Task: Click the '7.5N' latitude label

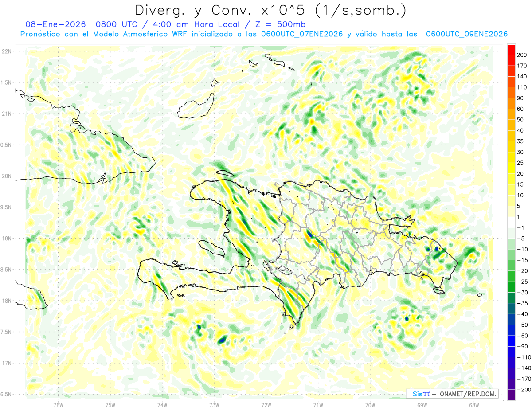Action: pyautogui.click(x=7, y=332)
